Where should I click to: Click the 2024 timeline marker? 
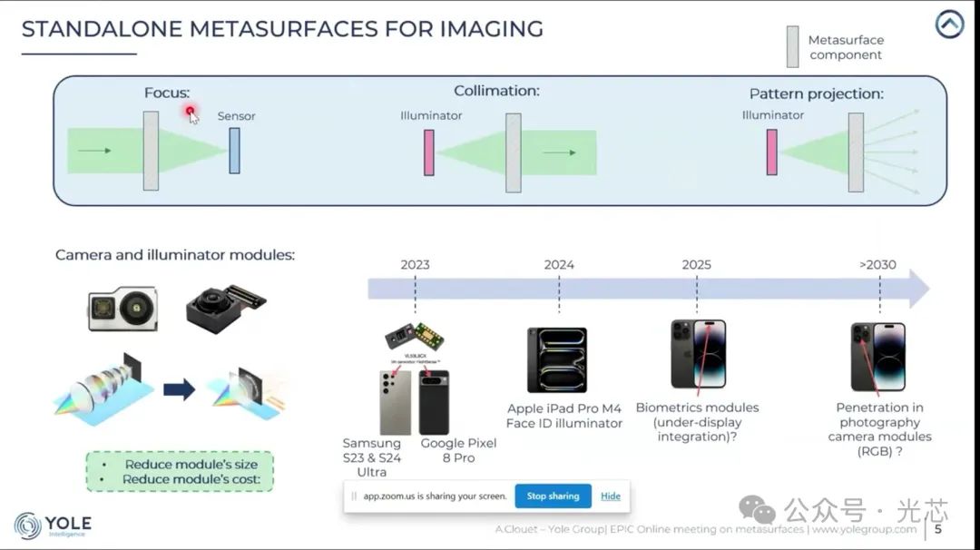point(559,265)
